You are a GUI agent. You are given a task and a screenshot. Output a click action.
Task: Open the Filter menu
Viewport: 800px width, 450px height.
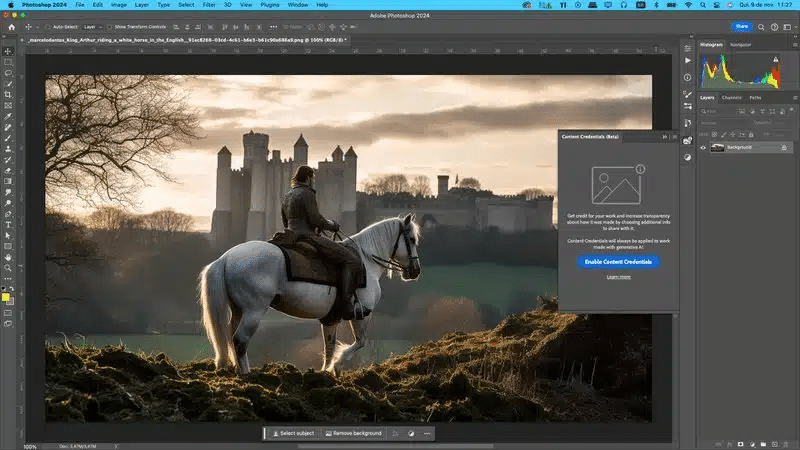tap(211, 5)
